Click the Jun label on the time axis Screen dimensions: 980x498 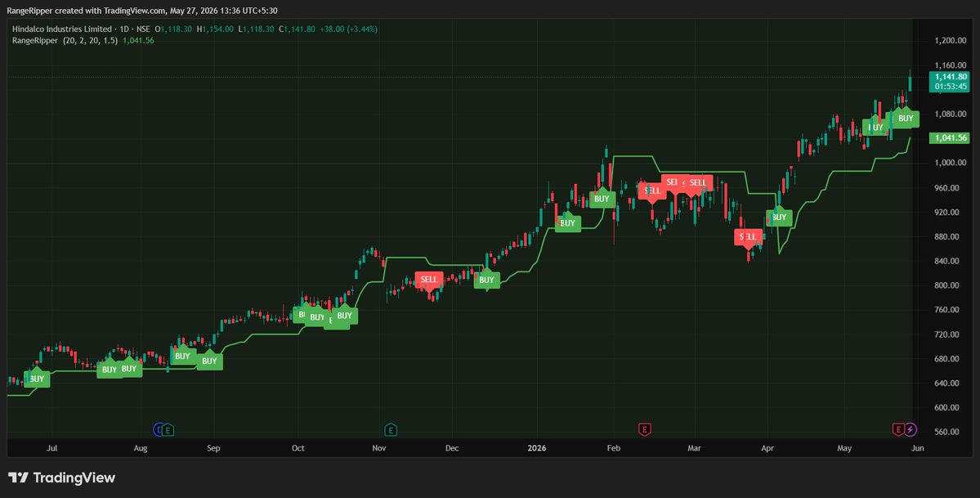[x=918, y=448]
